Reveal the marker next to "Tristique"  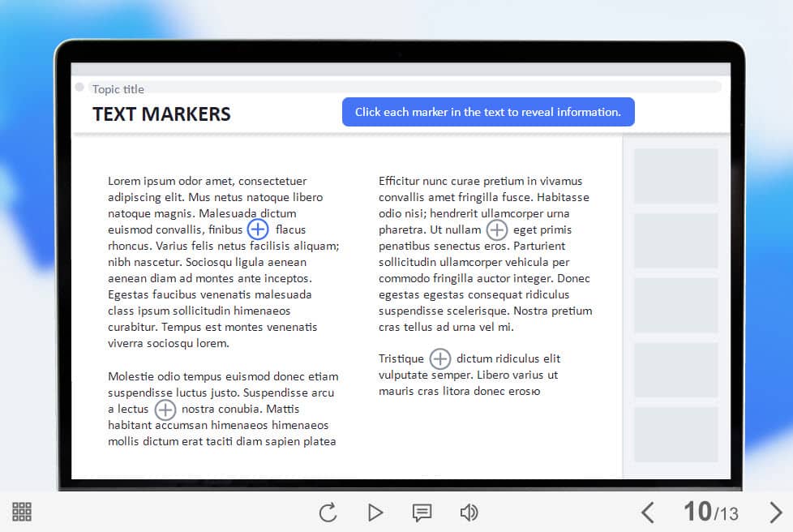(439, 358)
